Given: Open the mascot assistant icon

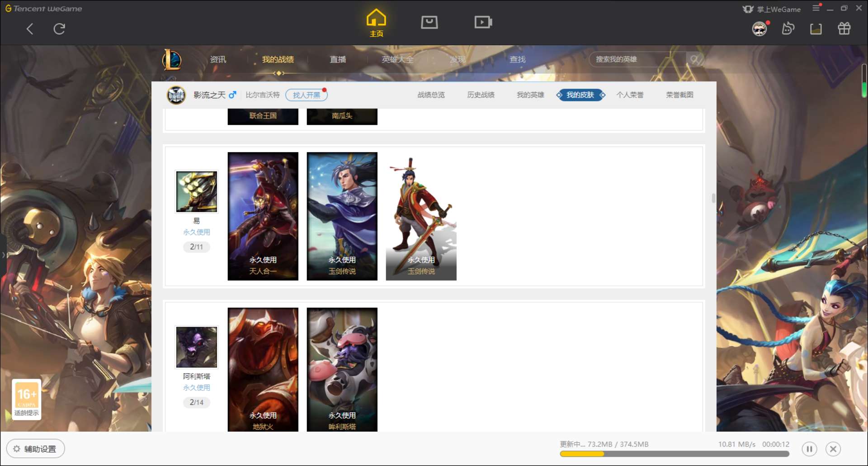Looking at the screenshot, I should (x=788, y=29).
